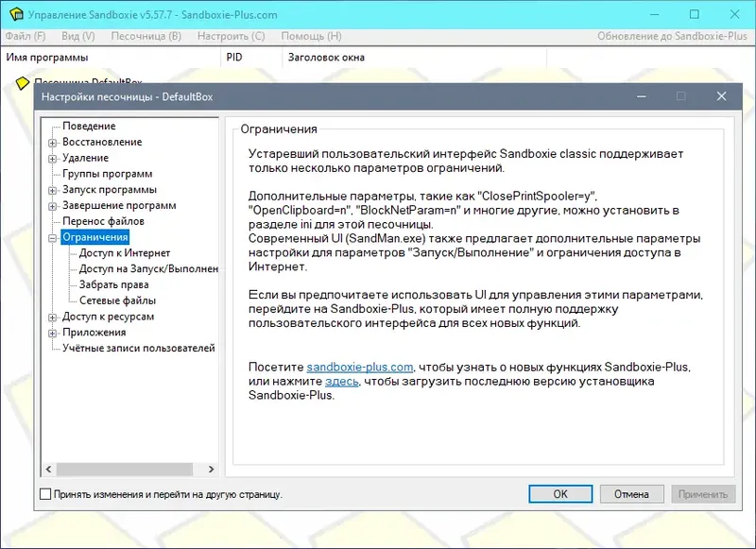The image size is (756, 549).
Task: Click Обновление до Sandboxie-Plus menu item
Action: point(672,36)
